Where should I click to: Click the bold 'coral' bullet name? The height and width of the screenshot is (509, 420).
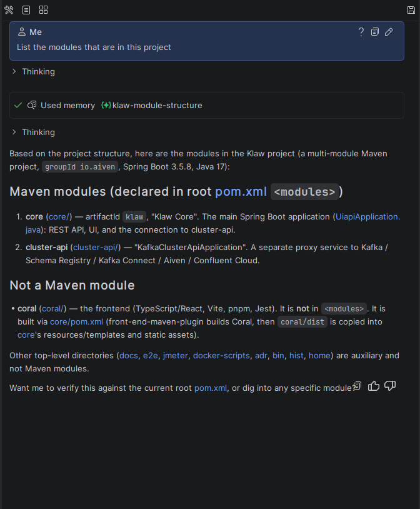[x=27, y=308]
